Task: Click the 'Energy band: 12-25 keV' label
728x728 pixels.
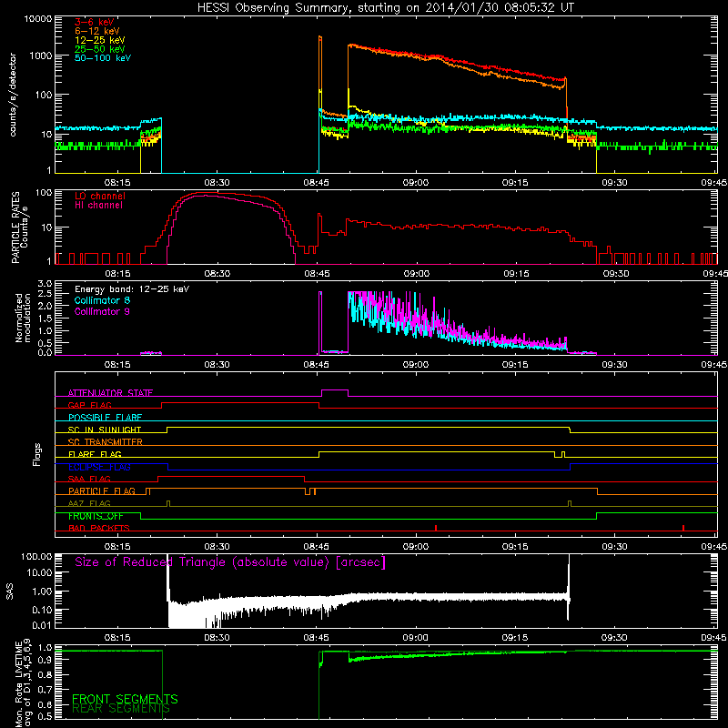Action: click(132, 289)
